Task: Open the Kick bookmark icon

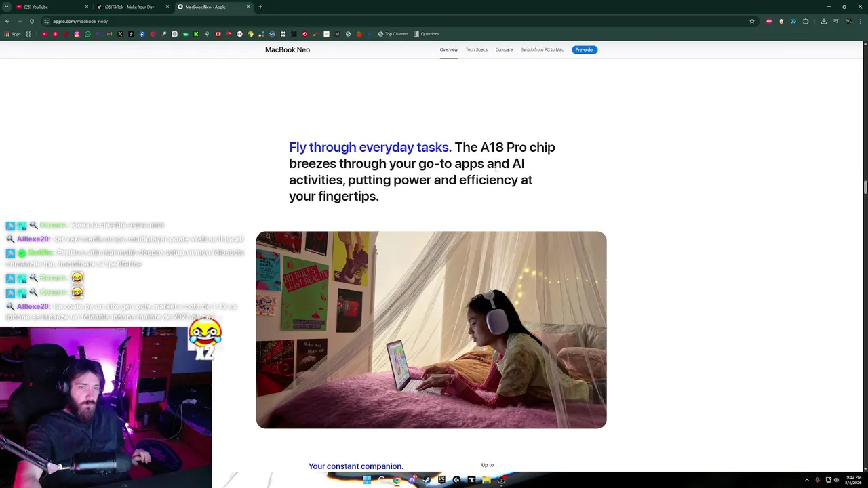Action: [x=196, y=34]
